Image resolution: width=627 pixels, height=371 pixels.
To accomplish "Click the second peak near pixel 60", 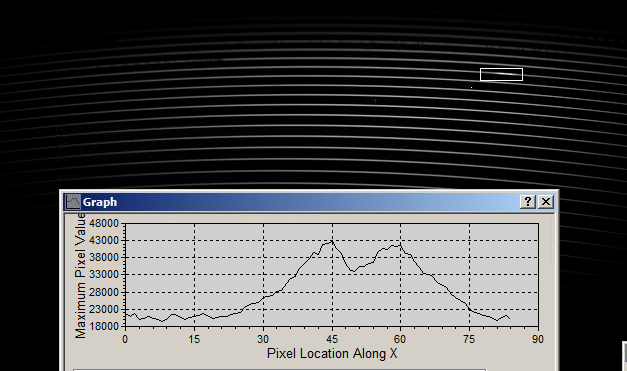I will [x=399, y=245].
